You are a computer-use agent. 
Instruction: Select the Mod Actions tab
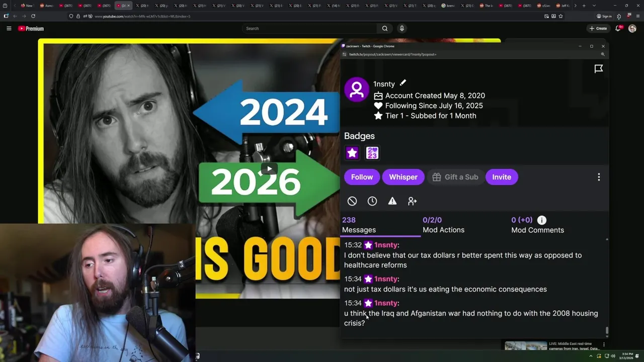(x=443, y=225)
